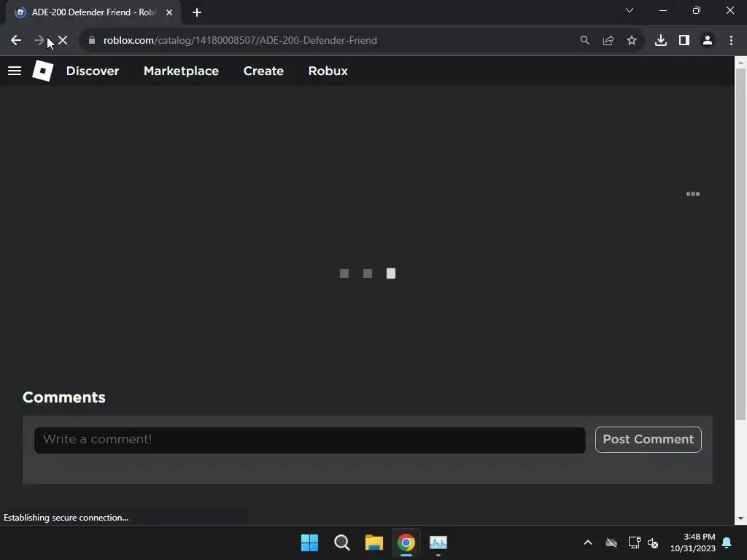Open the Discover page
This screenshot has height=560, width=747.
93,71
